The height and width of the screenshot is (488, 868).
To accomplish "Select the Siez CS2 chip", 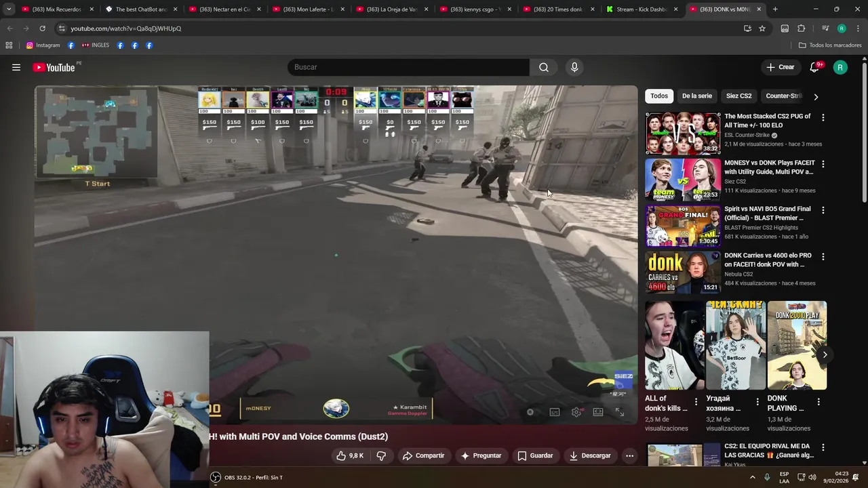I will click(738, 96).
